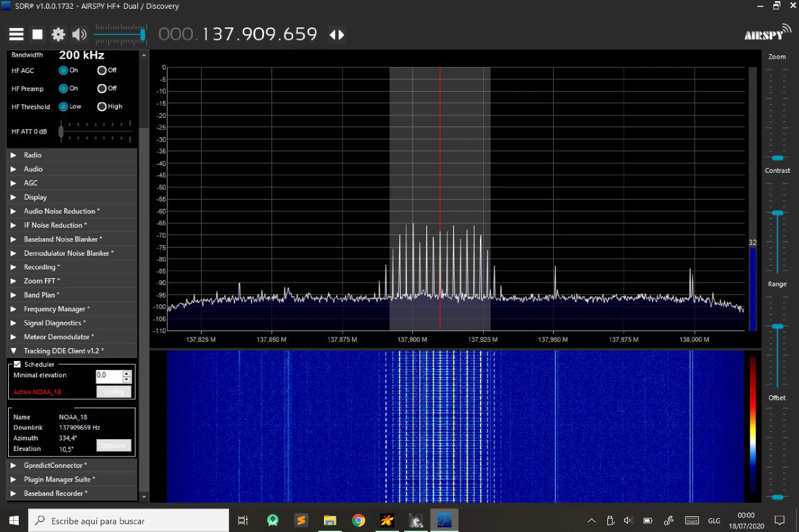Expand the Signal Diagnostics panel
The image size is (799, 532).
click(x=72, y=323)
